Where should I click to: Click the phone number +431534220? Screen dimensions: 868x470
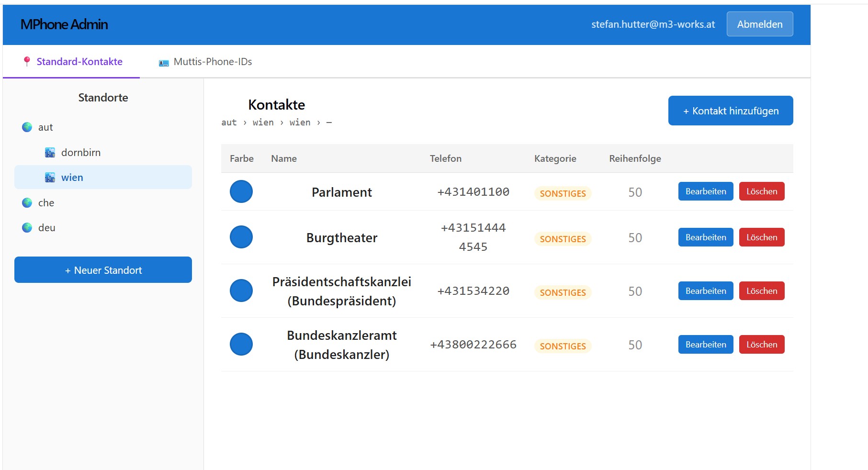473,291
